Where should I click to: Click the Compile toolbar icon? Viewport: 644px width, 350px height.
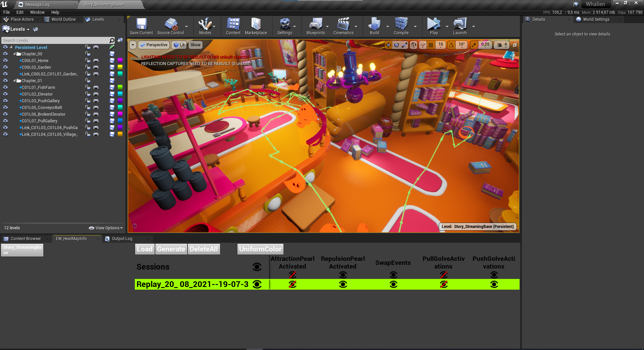tap(401, 26)
